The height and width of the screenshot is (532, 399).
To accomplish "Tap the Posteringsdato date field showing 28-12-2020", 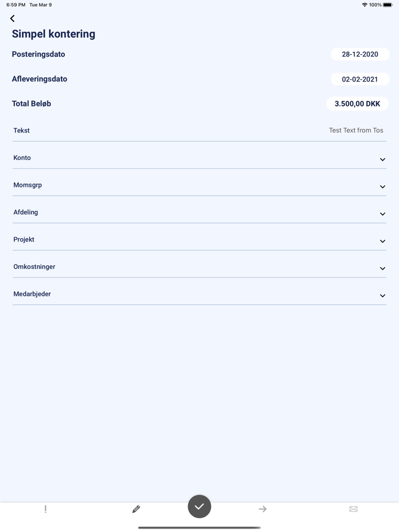I will point(360,54).
